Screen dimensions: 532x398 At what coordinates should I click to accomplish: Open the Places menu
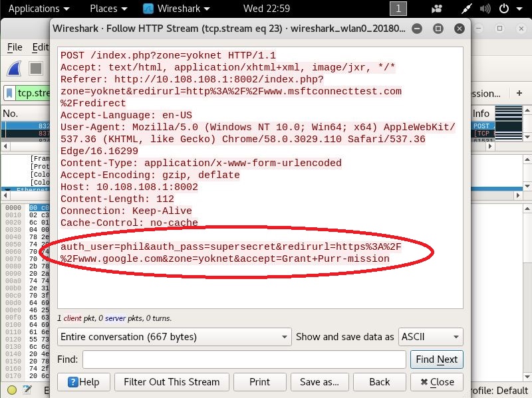tap(108, 9)
